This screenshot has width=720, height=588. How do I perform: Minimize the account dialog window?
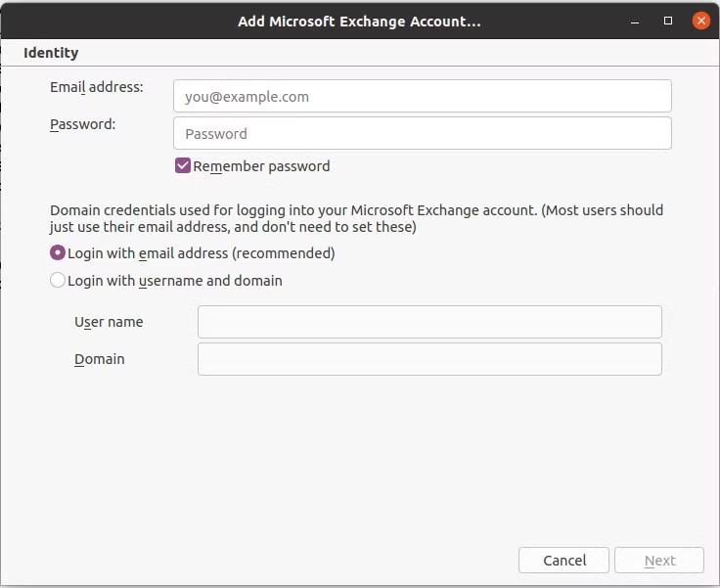click(635, 22)
